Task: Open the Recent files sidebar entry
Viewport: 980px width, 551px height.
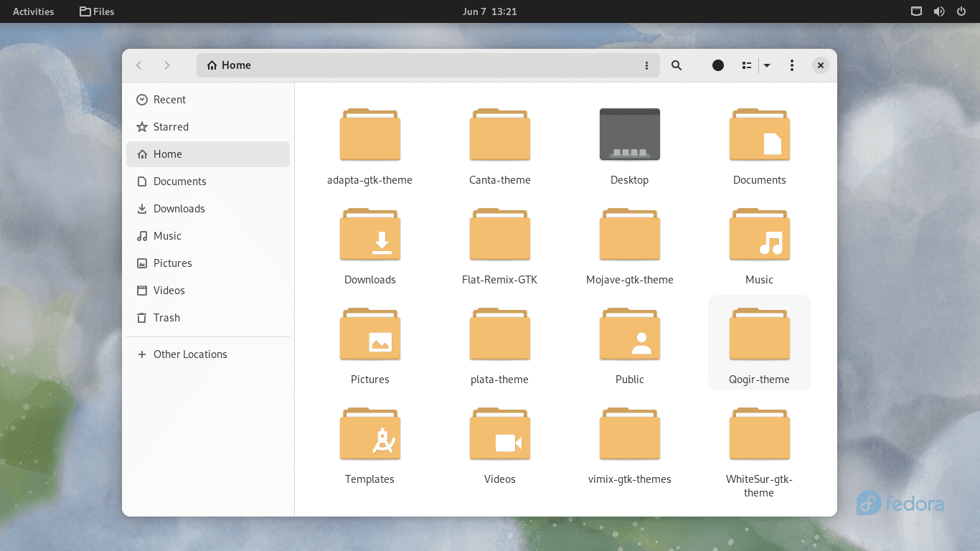Action: point(169,99)
